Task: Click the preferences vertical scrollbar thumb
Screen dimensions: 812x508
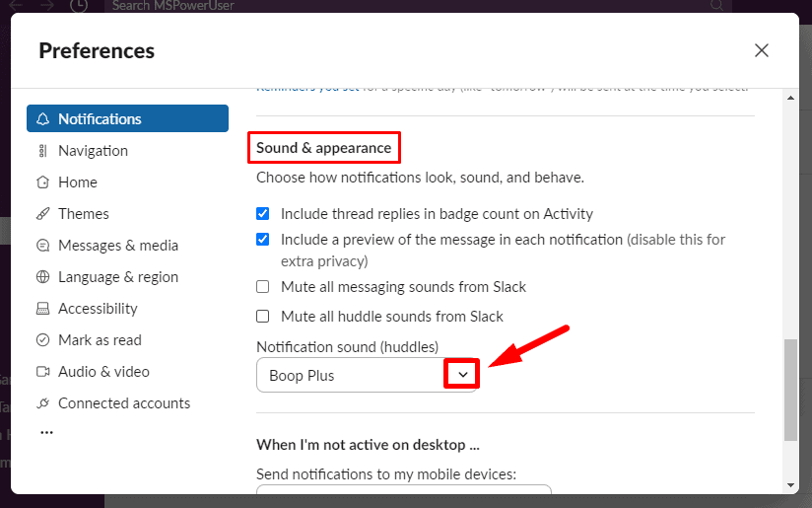Action: click(x=790, y=390)
